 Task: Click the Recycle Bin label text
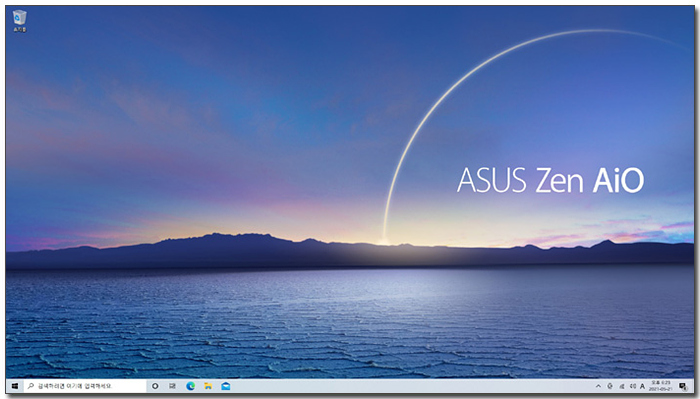[x=20, y=29]
